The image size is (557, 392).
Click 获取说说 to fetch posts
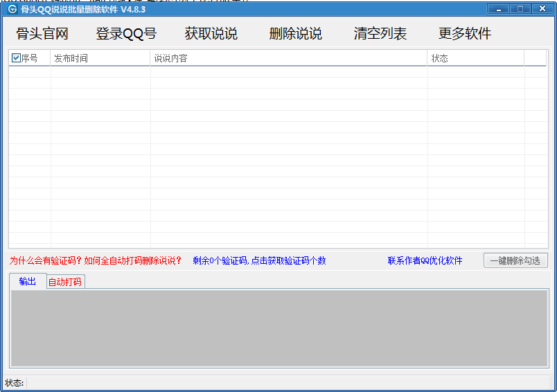pyautogui.click(x=211, y=34)
